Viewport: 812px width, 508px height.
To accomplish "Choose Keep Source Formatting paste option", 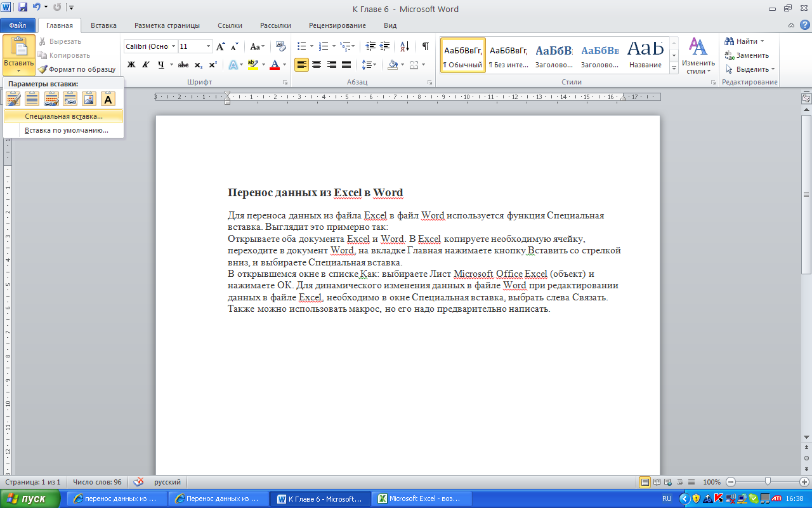I will click(x=13, y=98).
